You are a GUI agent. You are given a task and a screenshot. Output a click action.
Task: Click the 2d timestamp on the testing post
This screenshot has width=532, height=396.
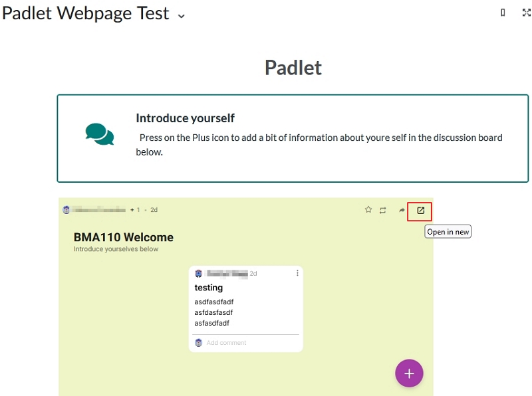coord(253,274)
